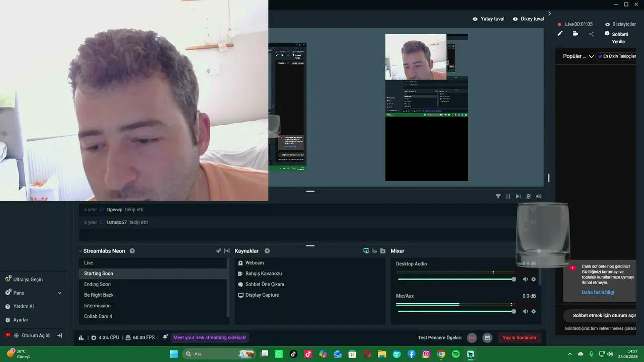Open Mic/Aux settings gear
644x362 pixels.
point(534,311)
